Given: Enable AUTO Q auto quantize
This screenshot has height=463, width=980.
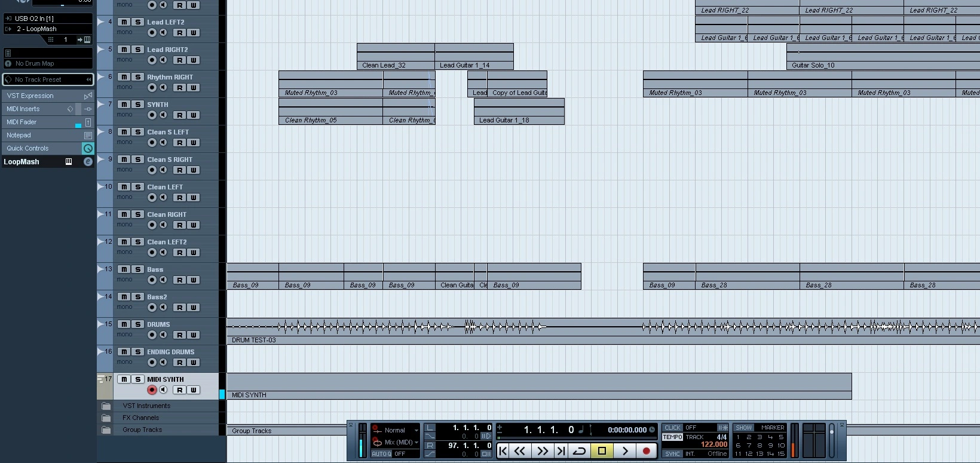Looking at the screenshot, I should 380,454.
